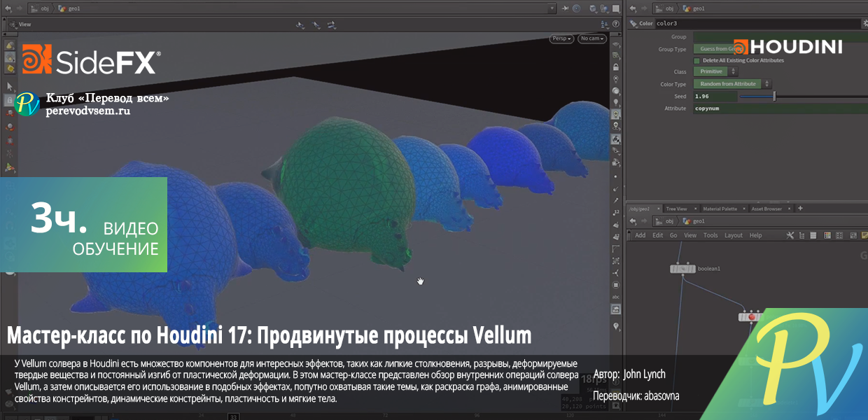Click the pin pane icon in viewport header
868x420 pixels.
tap(566, 8)
